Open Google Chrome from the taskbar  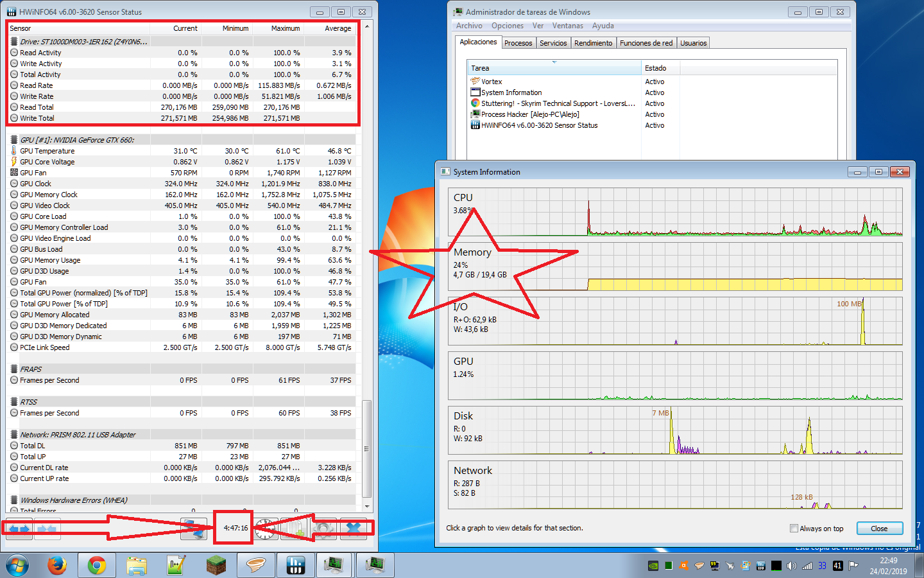tap(97, 565)
